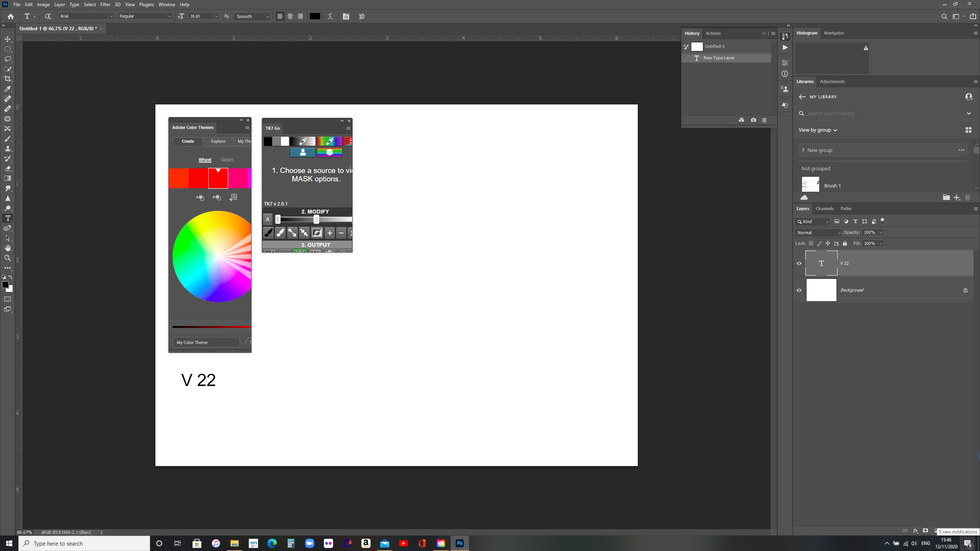Select the Hand tool
The image size is (980, 551).
pos(8,248)
